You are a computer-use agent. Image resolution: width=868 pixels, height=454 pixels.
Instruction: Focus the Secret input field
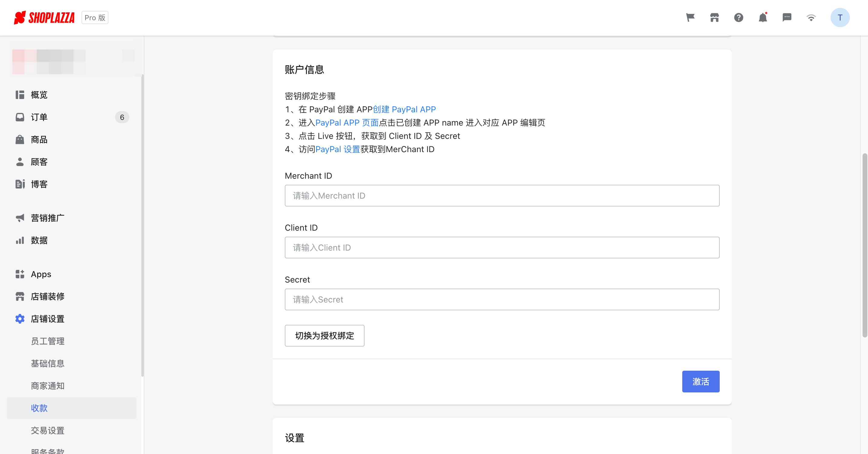coord(502,299)
